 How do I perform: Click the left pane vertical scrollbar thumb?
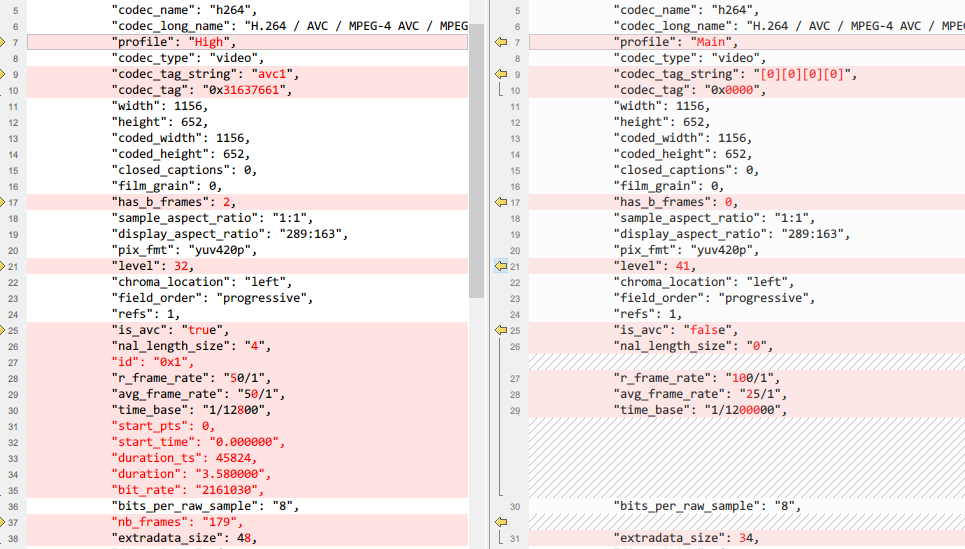tap(476, 161)
